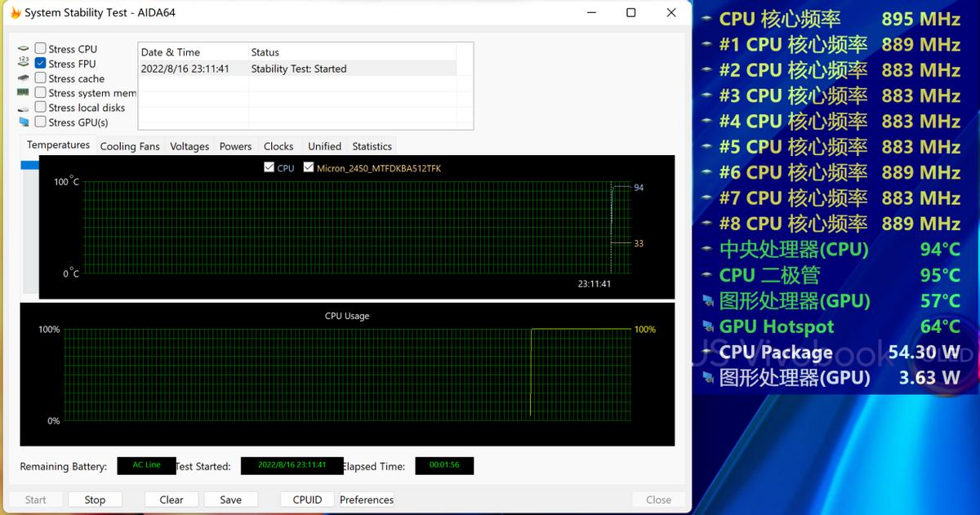
Task: Select the Stress CPU processor icon
Action: (x=22, y=47)
